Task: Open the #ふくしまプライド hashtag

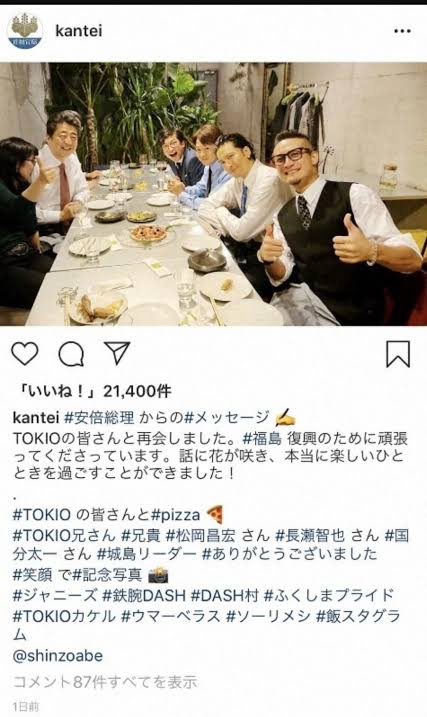Action: [x=329, y=595]
